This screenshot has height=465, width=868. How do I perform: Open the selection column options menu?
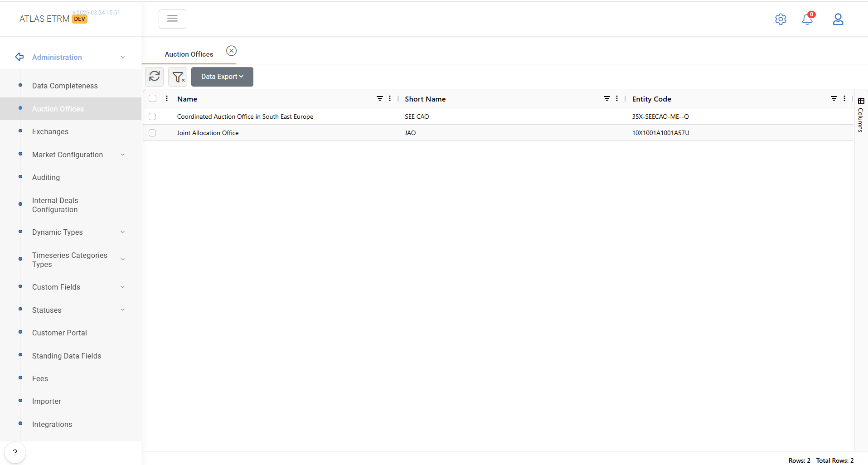point(167,98)
